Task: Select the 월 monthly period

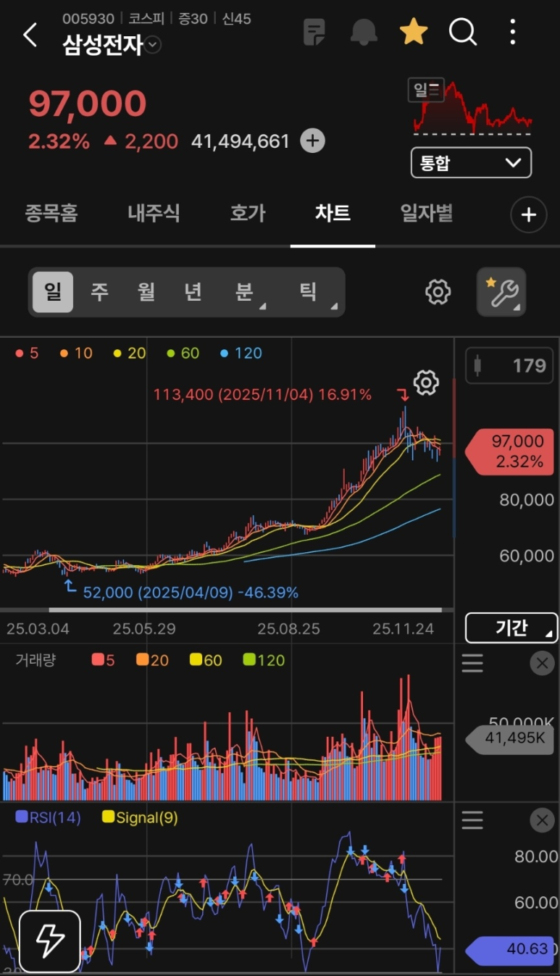Action: point(146,292)
